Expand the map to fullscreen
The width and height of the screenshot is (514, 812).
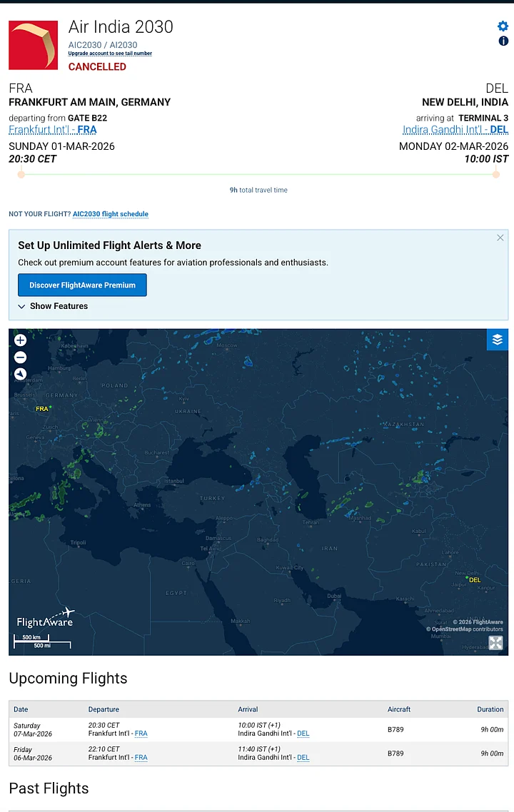(x=495, y=643)
